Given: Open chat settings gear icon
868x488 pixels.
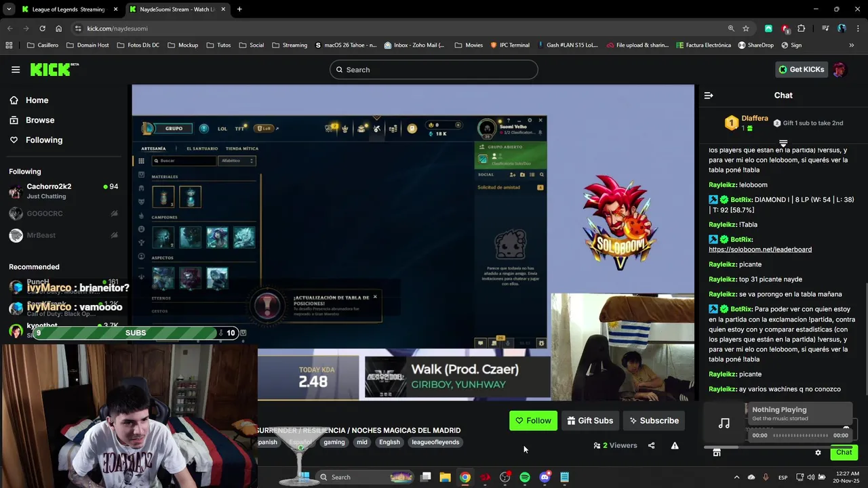Looking at the screenshot, I should tap(818, 453).
